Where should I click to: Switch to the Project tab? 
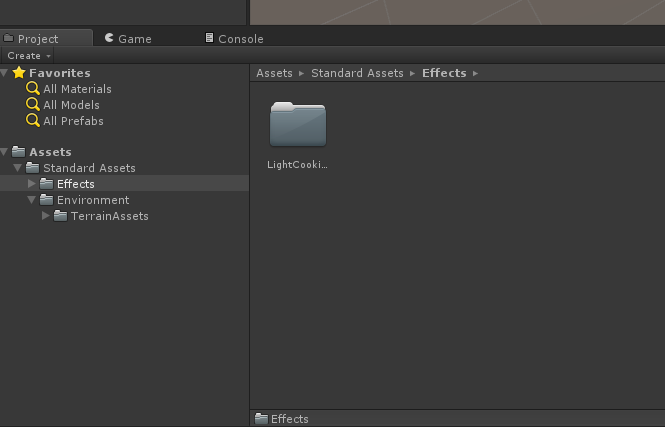point(46,38)
